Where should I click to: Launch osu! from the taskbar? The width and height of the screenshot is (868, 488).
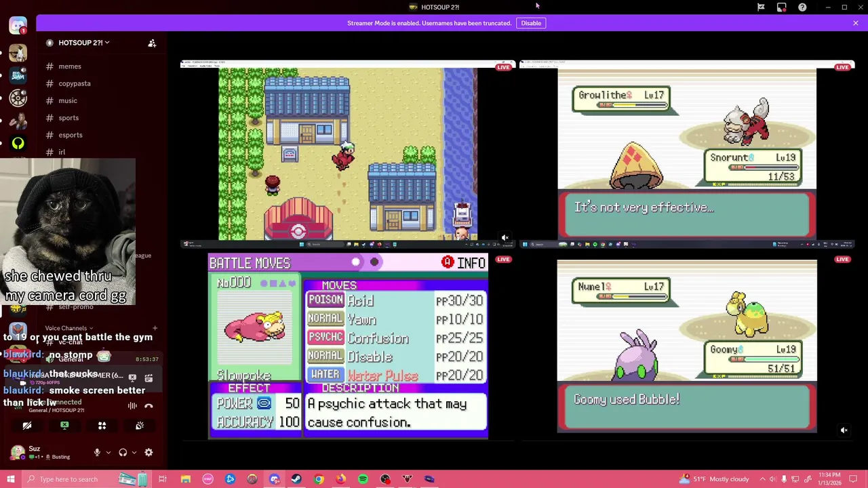pos(208,479)
